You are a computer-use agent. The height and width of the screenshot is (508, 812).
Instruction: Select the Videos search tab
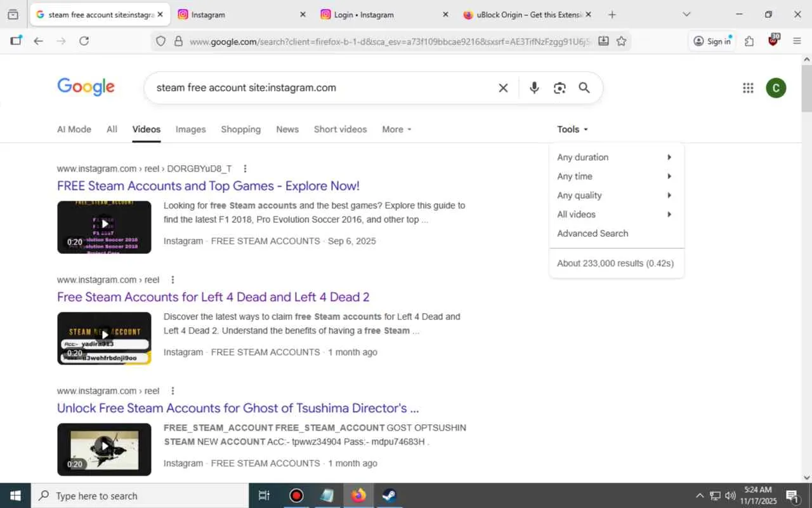point(147,130)
